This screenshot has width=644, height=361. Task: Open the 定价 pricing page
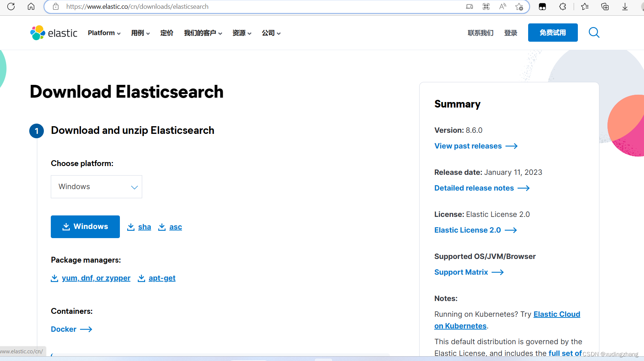coord(167,33)
